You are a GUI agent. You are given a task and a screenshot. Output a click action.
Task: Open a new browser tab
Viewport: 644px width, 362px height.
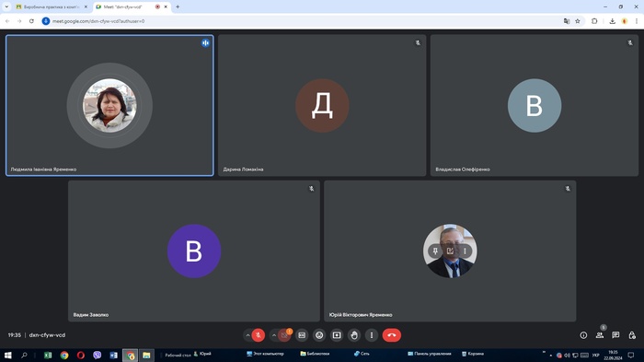pos(178,7)
